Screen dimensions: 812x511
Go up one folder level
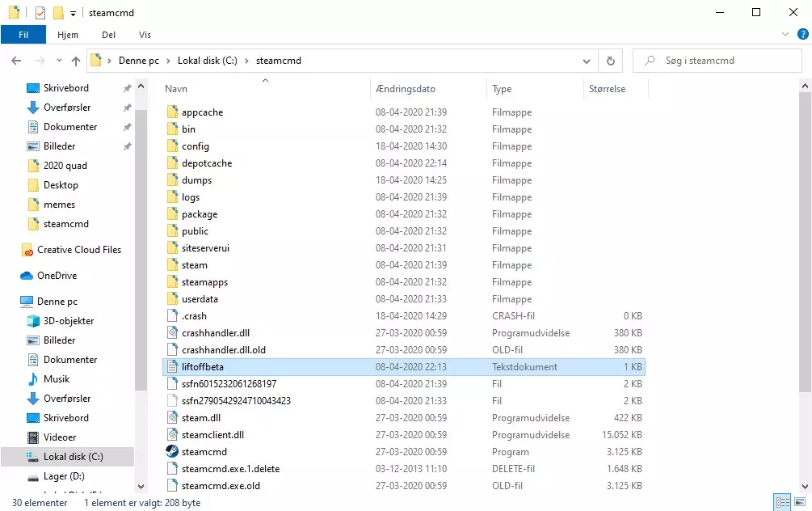pyautogui.click(x=76, y=61)
